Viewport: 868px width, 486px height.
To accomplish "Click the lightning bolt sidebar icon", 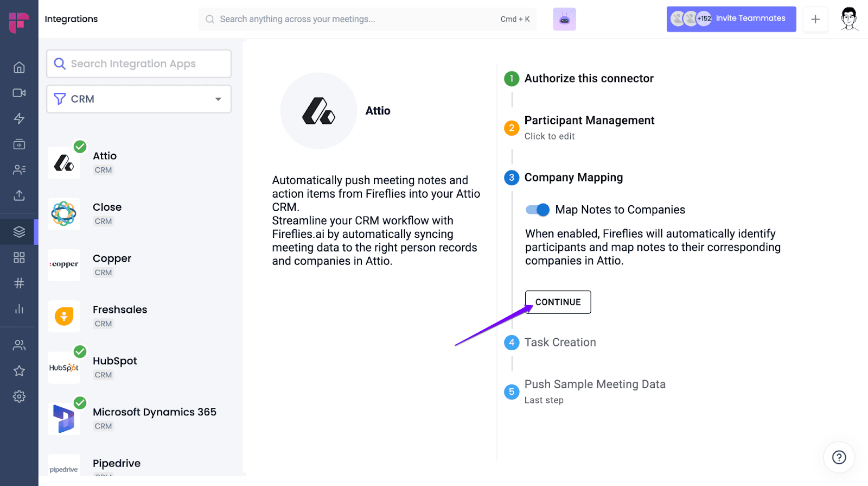I will click(19, 118).
